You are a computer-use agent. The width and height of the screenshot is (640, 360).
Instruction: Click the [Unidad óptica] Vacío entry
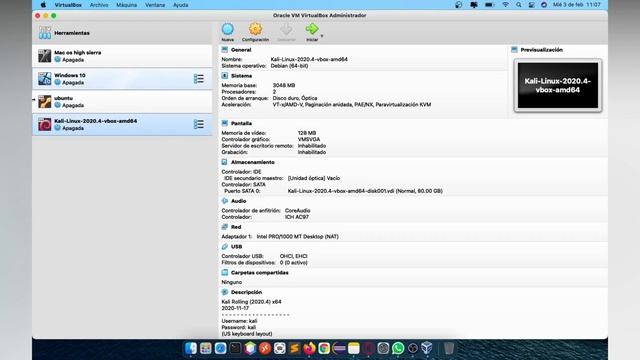[313, 178]
